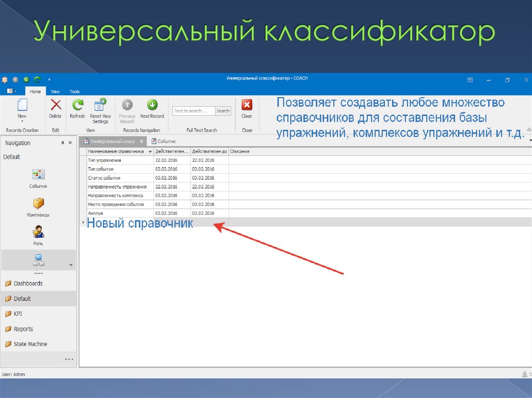Screen dimensions: 532x398
Task: Select the Амплуа row
Action: click(305, 213)
